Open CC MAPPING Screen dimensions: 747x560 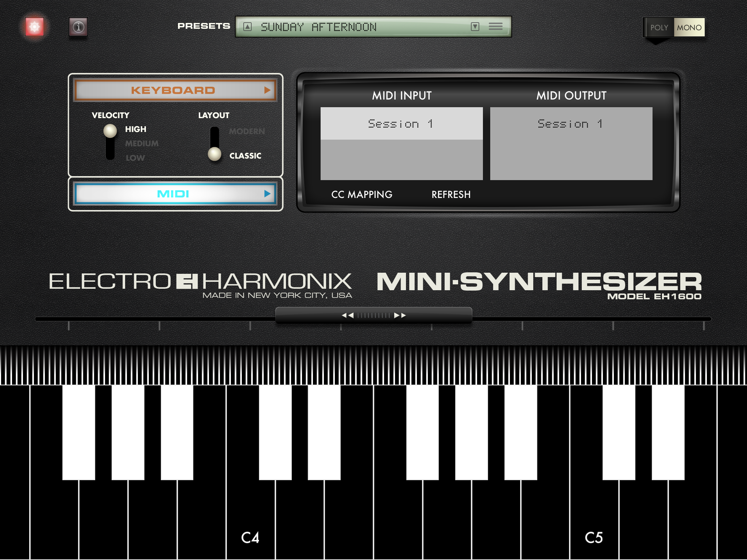[361, 195]
